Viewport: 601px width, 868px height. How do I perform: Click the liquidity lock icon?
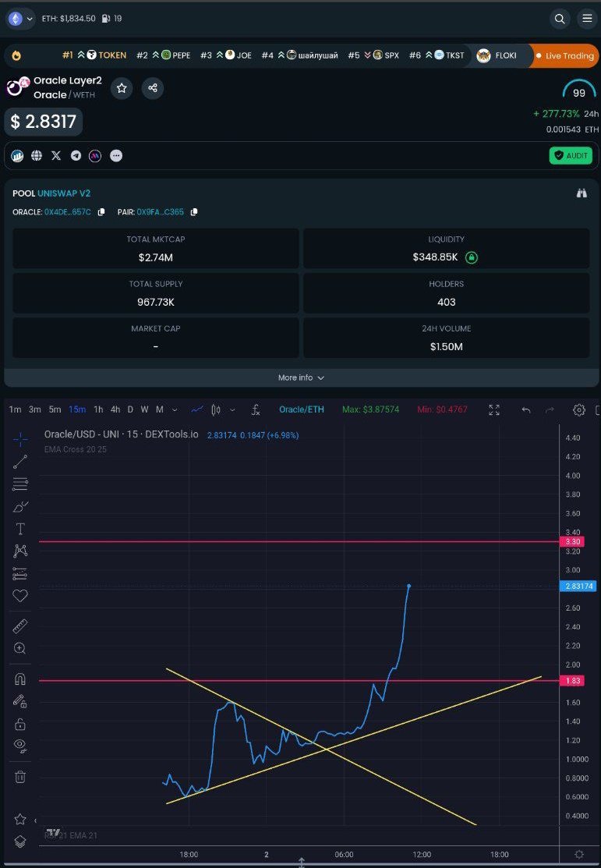(x=471, y=257)
